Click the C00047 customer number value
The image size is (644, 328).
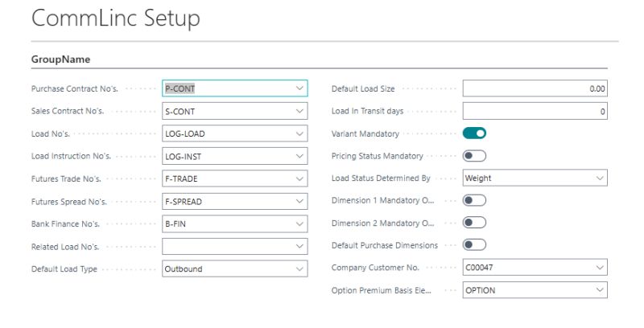click(x=479, y=268)
